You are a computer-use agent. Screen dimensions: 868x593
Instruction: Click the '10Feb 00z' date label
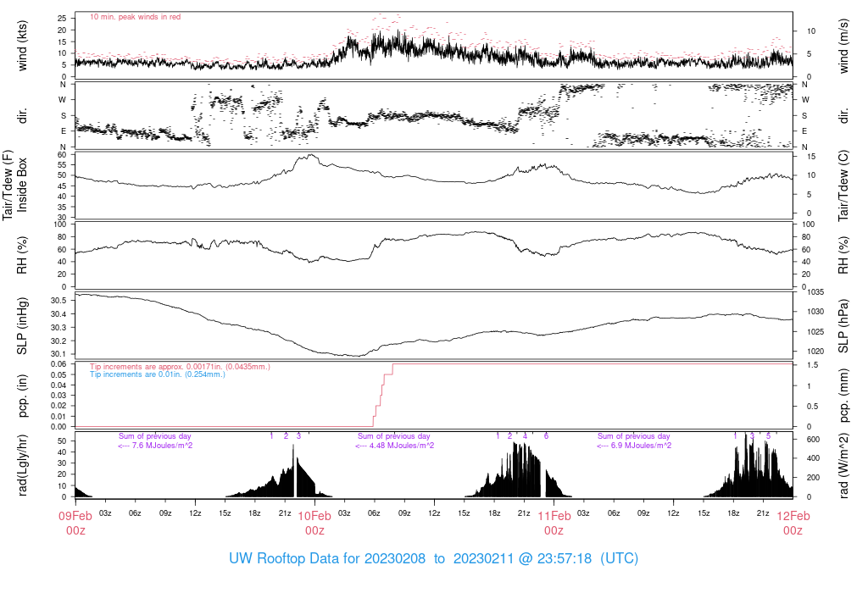(314, 524)
